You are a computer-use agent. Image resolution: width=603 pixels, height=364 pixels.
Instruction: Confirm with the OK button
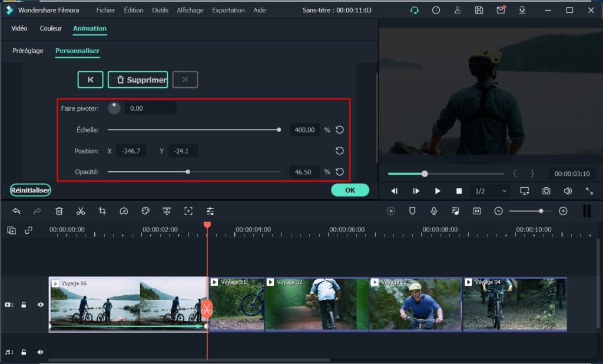point(350,190)
